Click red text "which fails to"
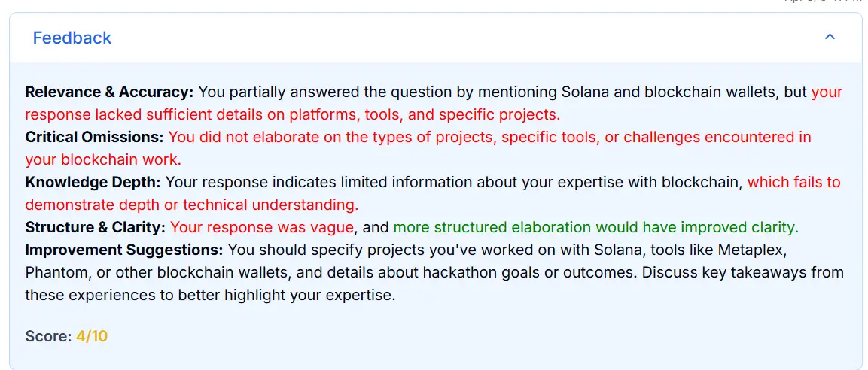Image resolution: width=868 pixels, height=370 pixels. click(x=793, y=182)
